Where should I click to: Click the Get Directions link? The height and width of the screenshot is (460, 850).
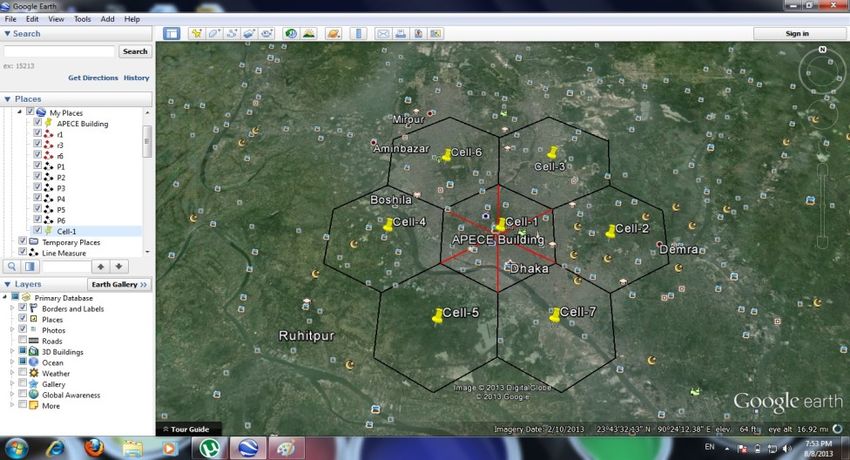[x=93, y=78]
